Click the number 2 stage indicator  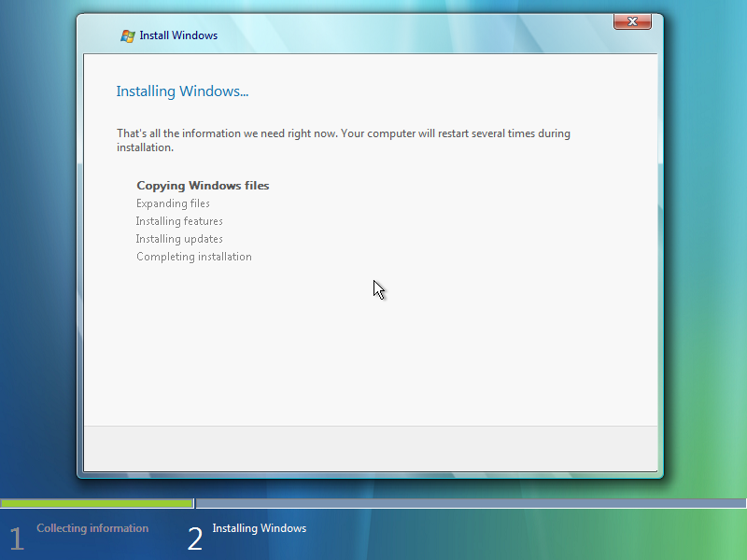click(x=195, y=539)
